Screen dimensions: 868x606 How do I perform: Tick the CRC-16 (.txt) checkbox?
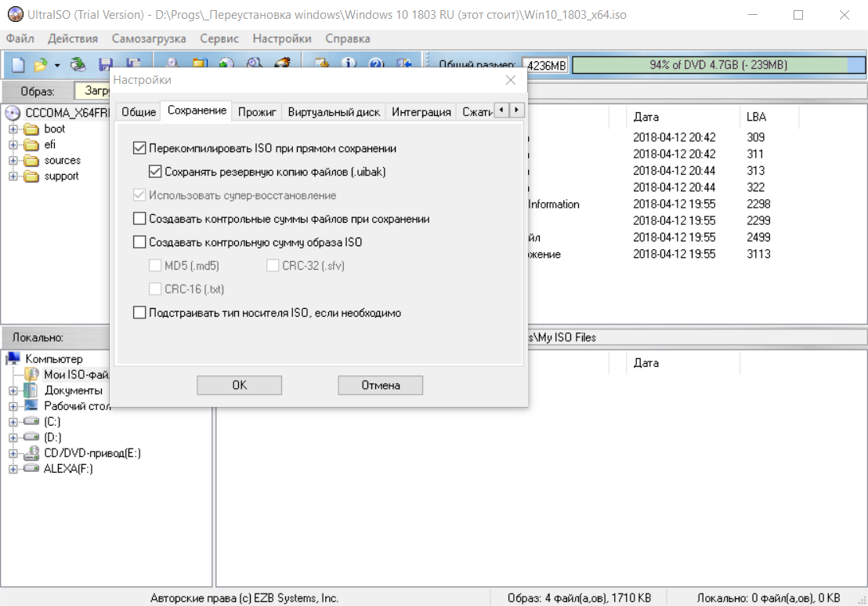(x=155, y=288)
